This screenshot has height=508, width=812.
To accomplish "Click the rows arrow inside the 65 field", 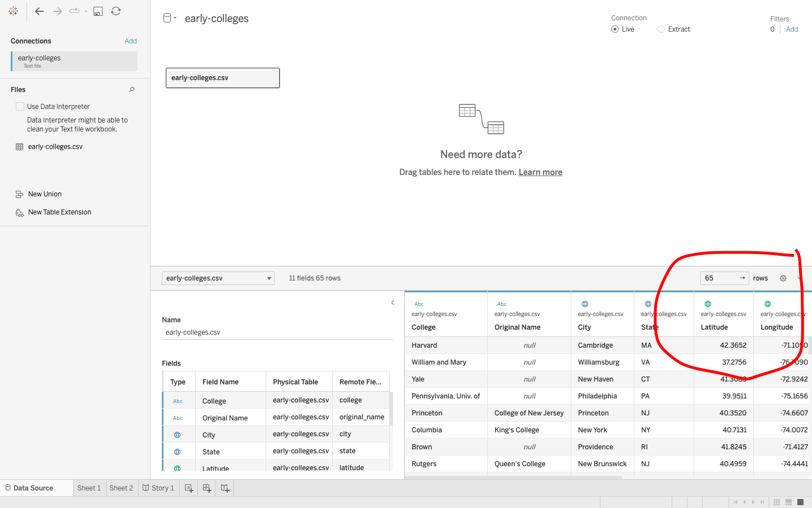I will point(743,278).
